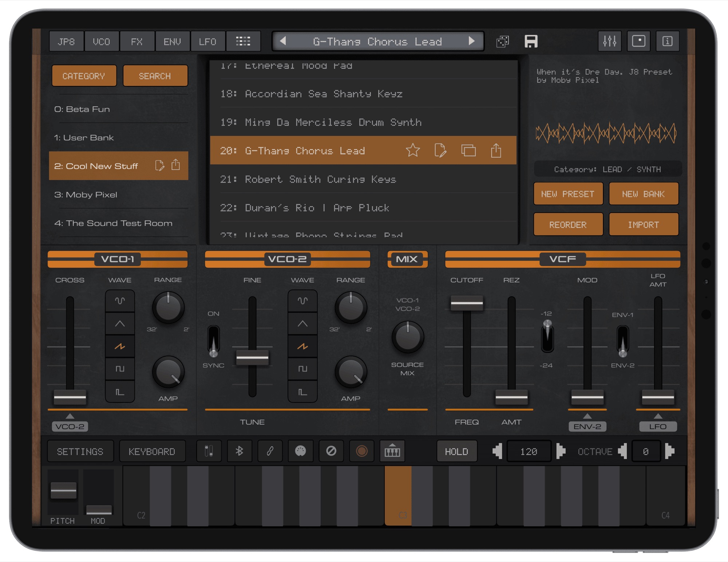Select the Moby Pixel bank
This screenshot has height=562, width=728.
119,194
